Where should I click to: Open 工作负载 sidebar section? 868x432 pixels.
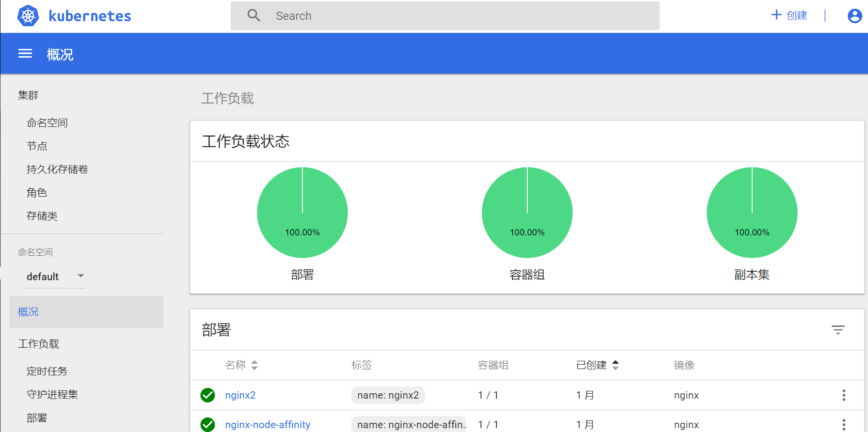[x=38, y=344]
